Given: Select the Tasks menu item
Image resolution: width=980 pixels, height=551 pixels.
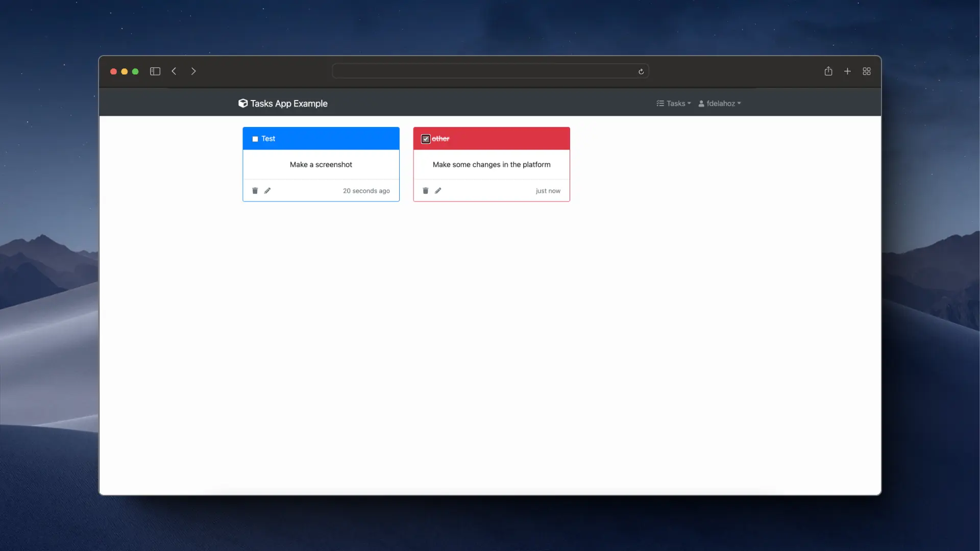Looking at the screenshot, I should (x=673, y=103).
